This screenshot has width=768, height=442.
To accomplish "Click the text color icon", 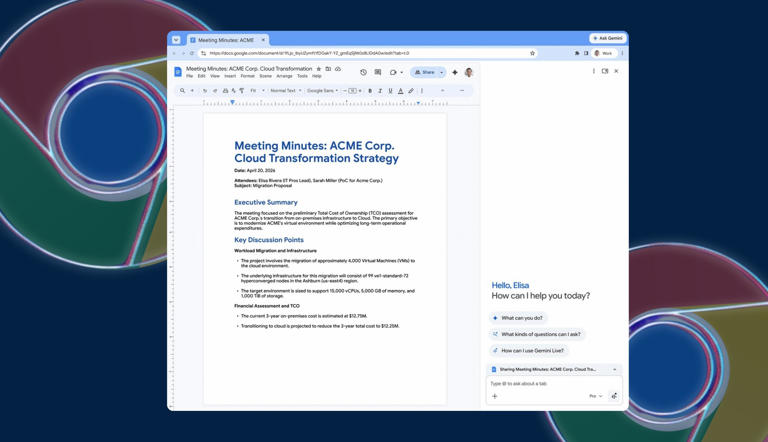I will 400,91.
